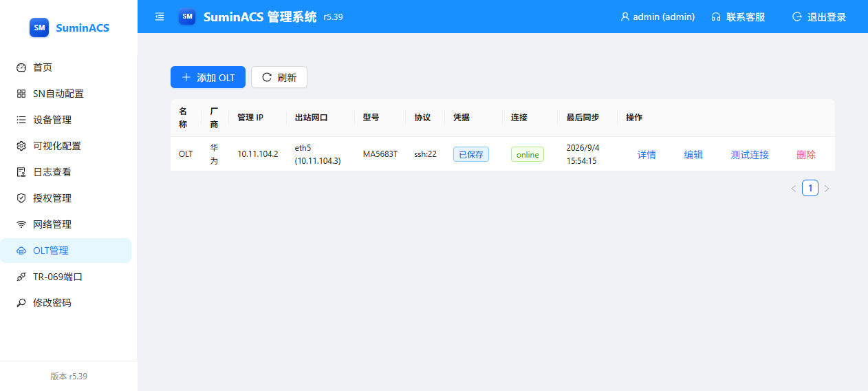Viewport: 868px width, 391px height.
Task: Click the 连接 column header
Action: coord(519,118)
